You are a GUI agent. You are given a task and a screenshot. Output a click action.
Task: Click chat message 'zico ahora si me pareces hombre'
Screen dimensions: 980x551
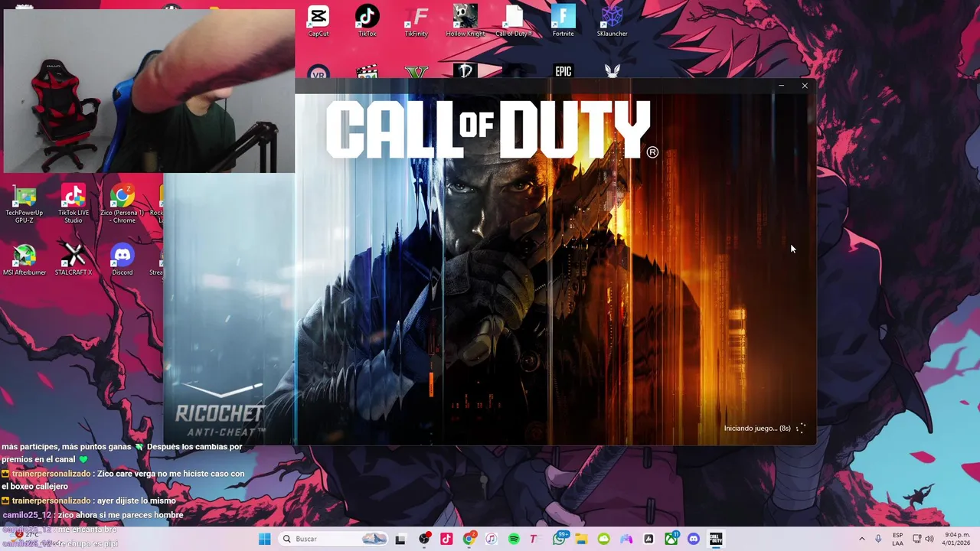pyautogui.click(x=120, y=515)
